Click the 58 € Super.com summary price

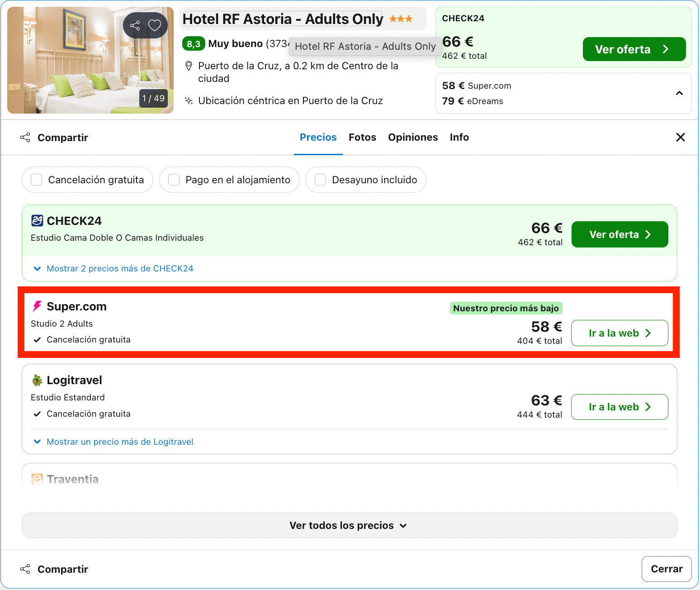tap(477, 86)
